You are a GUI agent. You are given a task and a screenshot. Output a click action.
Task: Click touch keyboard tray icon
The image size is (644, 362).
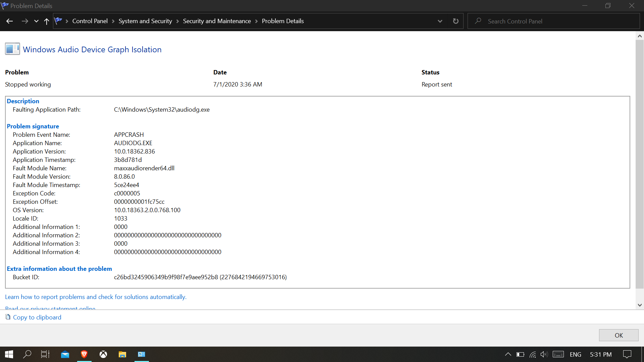tap(558, 354)
